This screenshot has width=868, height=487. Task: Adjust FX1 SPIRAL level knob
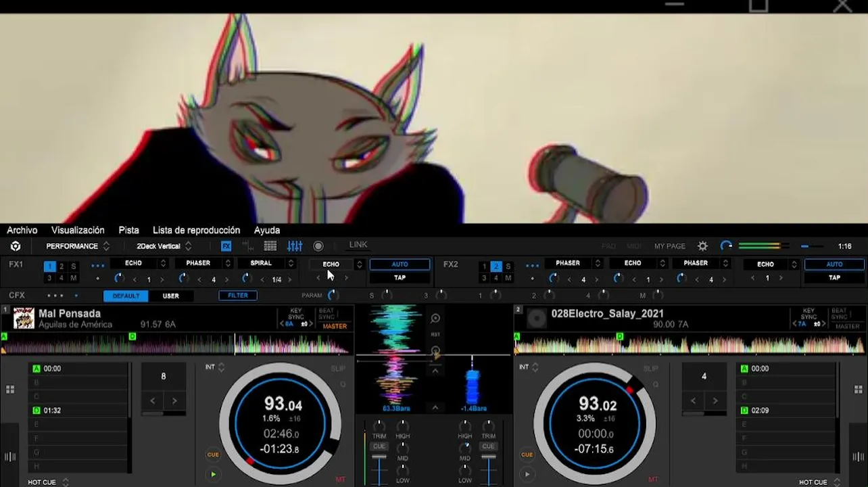pos(247,279)
